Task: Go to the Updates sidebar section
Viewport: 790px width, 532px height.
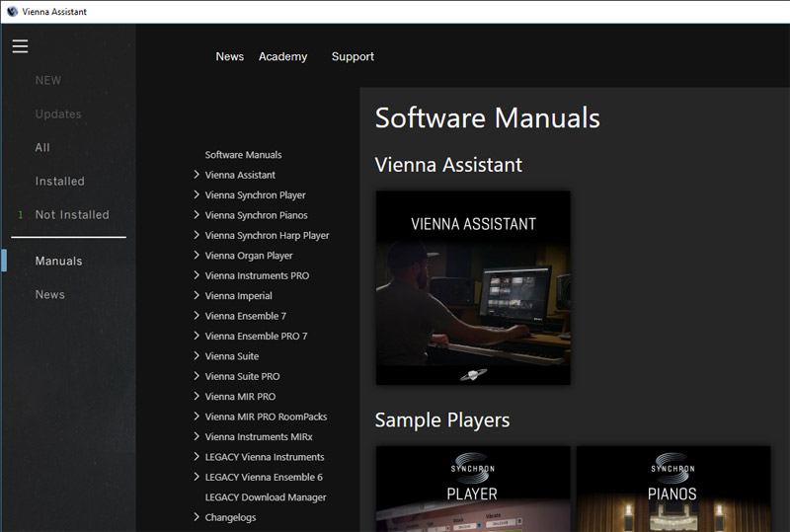Action: [x=58, y=114]
